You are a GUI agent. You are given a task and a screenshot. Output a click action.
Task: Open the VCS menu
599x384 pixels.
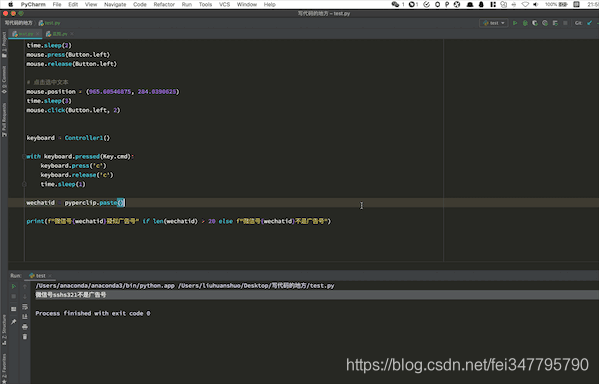coord(225,5)
